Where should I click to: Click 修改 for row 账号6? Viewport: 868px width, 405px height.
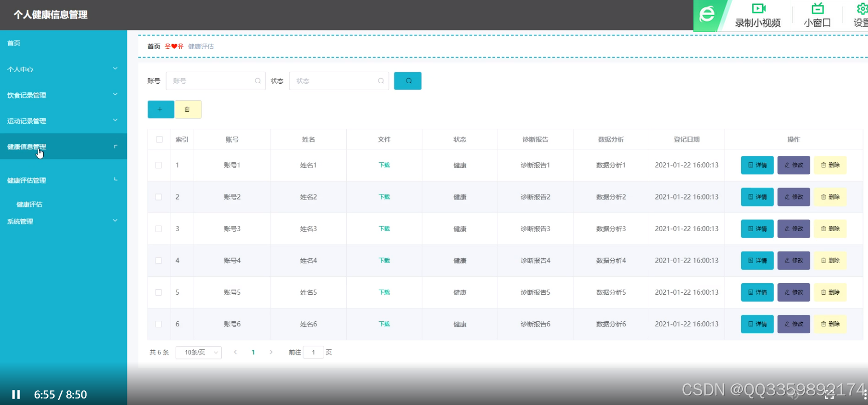pyautogui.click(x=794, y=324)
